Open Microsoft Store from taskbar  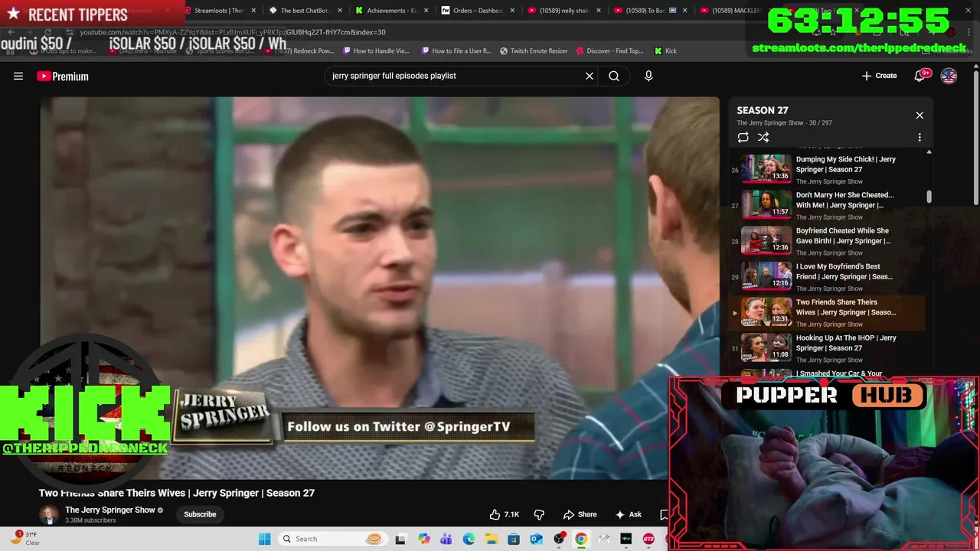[x=514, y=539]
